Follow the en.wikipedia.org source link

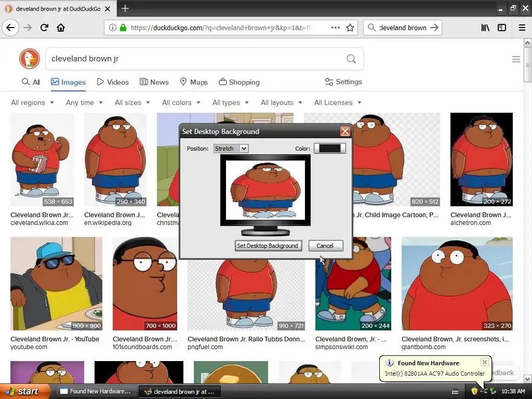[x=108, y=223]
